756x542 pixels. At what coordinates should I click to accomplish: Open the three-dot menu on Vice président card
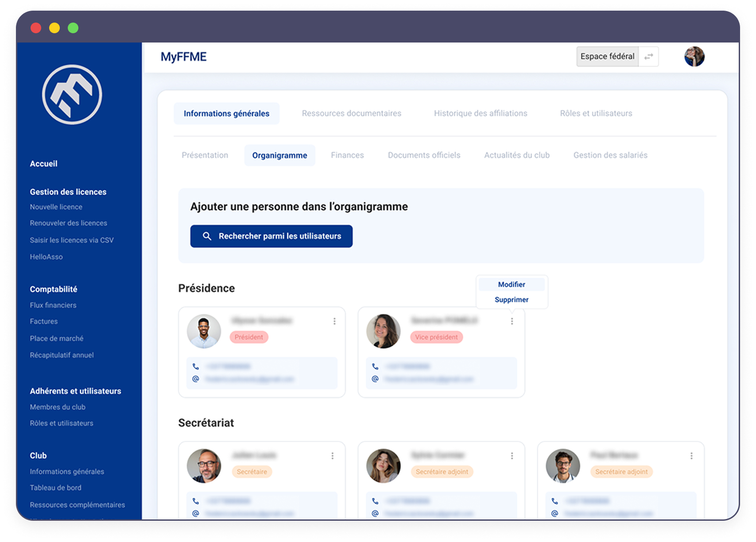pyautogui.click(x=512, y=321)
